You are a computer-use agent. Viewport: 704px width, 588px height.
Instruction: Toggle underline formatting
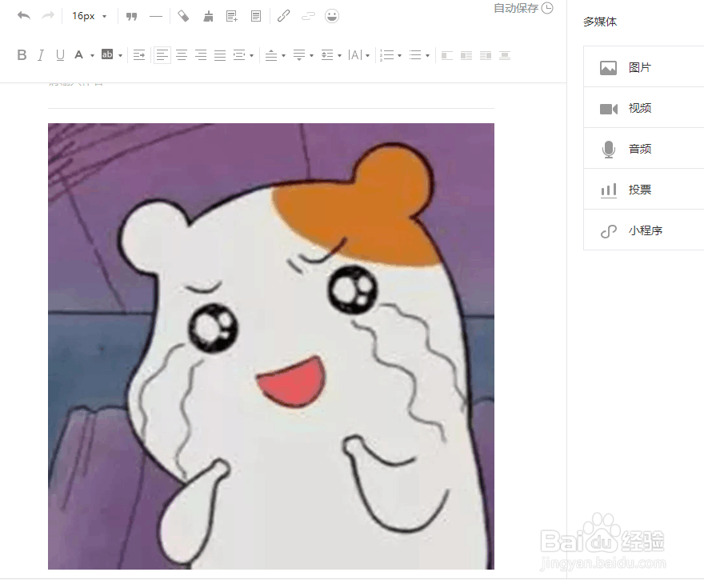point(60,55)
